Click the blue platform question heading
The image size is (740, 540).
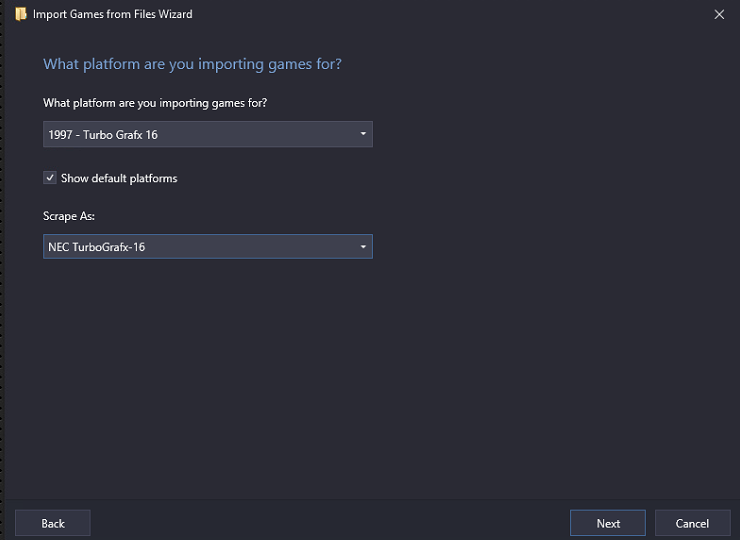[192, 64]
